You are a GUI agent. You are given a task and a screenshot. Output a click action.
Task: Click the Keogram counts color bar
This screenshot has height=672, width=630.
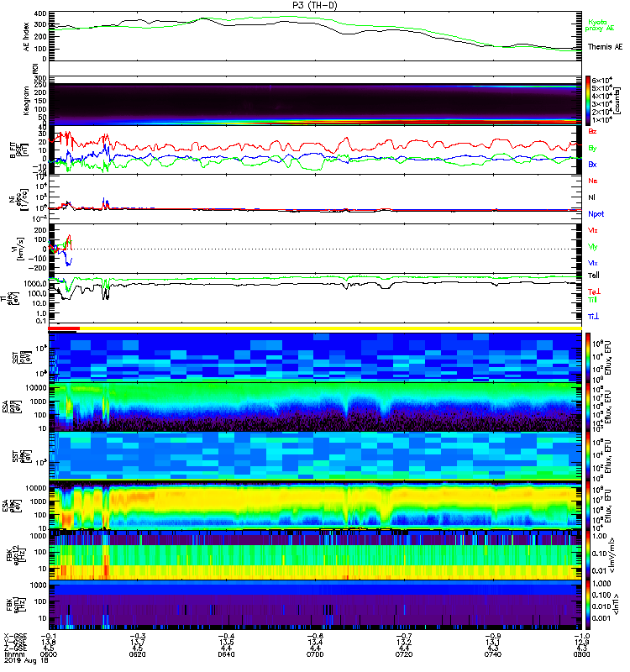pyautogui.click(x=589, y=99)
